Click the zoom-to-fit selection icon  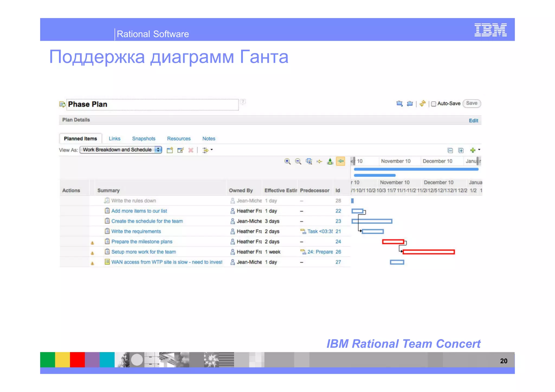tap(309, 161)
